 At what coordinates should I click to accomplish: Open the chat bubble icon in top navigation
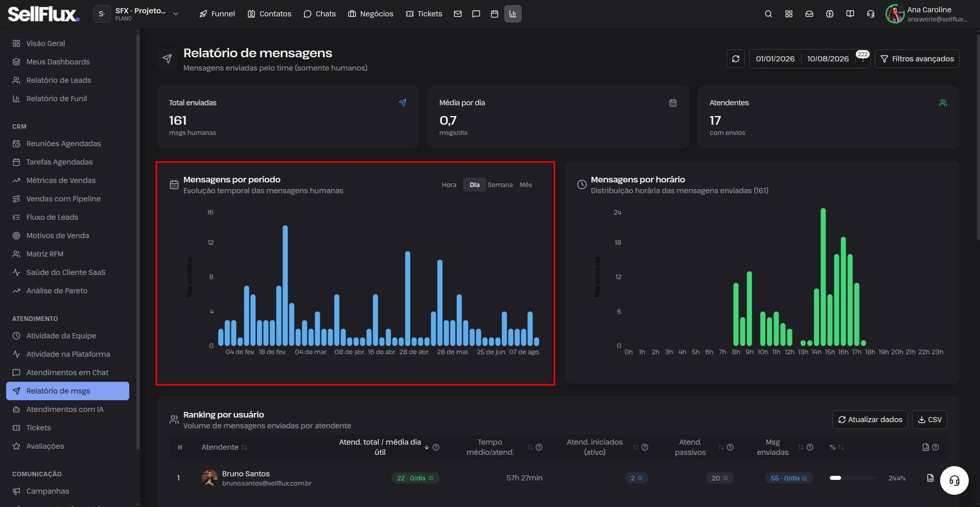[476, 14]
